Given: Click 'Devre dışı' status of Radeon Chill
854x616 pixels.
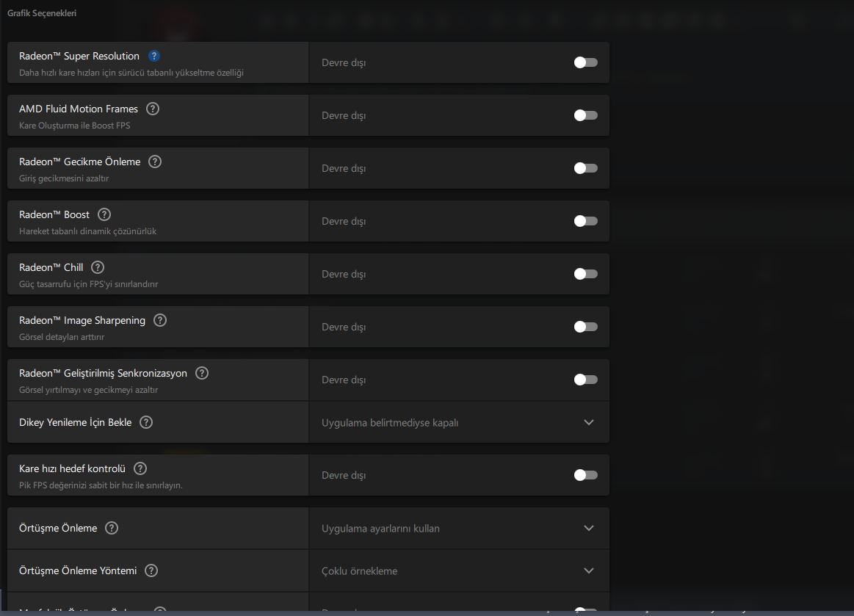Looking at the screenshot, I should pos(344,274).
